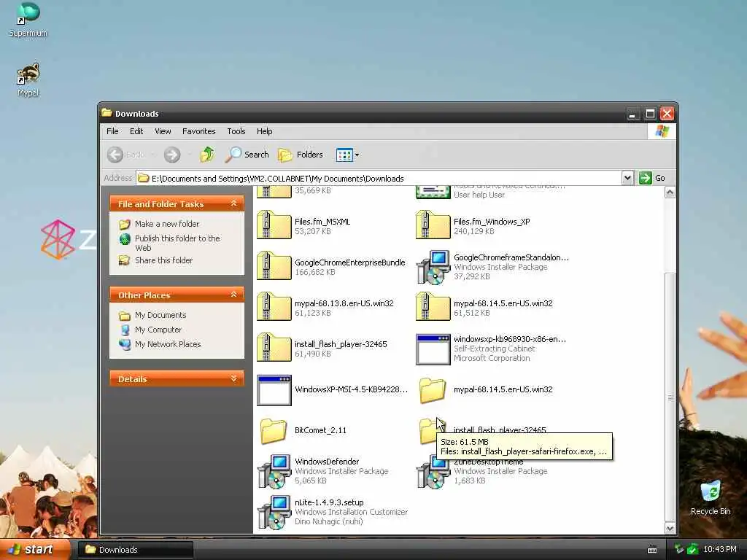Click the nLite-1.4.9.3.setup file name
Viewport: 747px width, 560px height.
(x=329, y=502)
